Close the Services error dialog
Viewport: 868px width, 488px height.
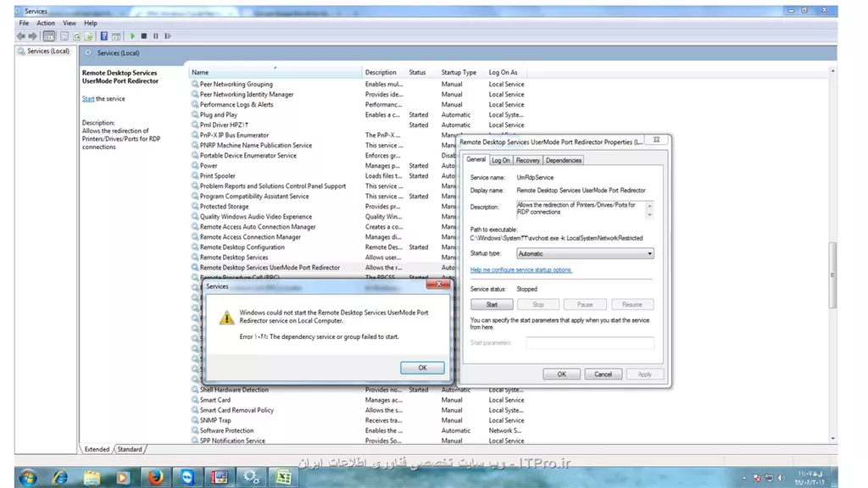tap(438, 284)
